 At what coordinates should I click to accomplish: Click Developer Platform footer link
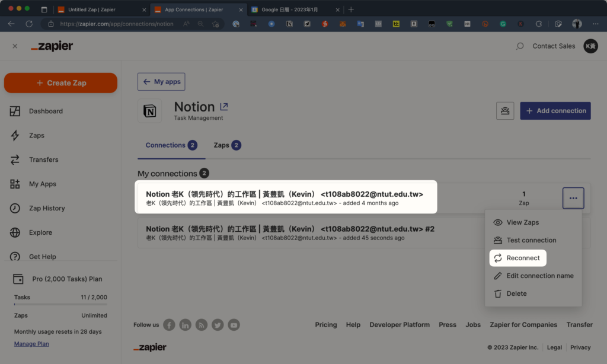[400, 325]
